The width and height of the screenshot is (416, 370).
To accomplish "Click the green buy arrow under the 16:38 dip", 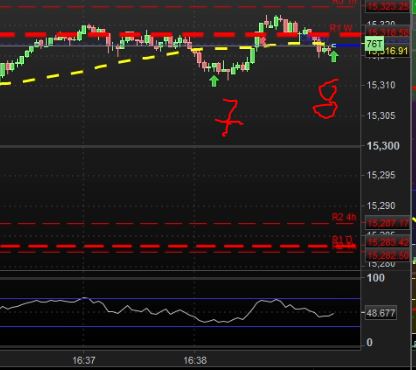I will [214, 81].
